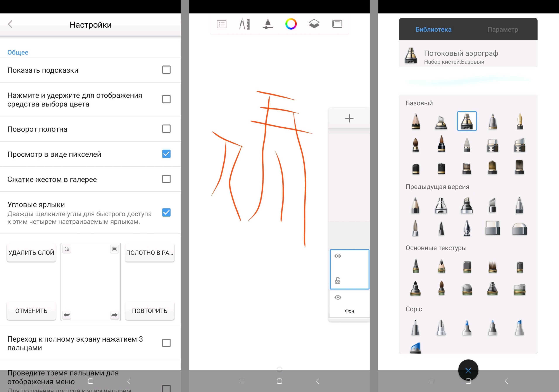Select the black hard eraser in Базовый third row
Image resolution: width=559 pixels, height=392 pixels.
[416, 169]
